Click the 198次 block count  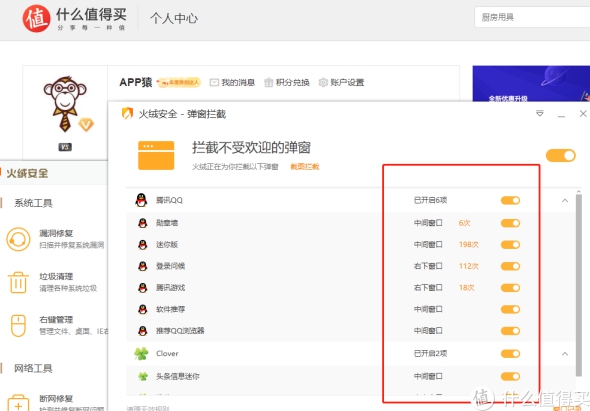[469, 245]
